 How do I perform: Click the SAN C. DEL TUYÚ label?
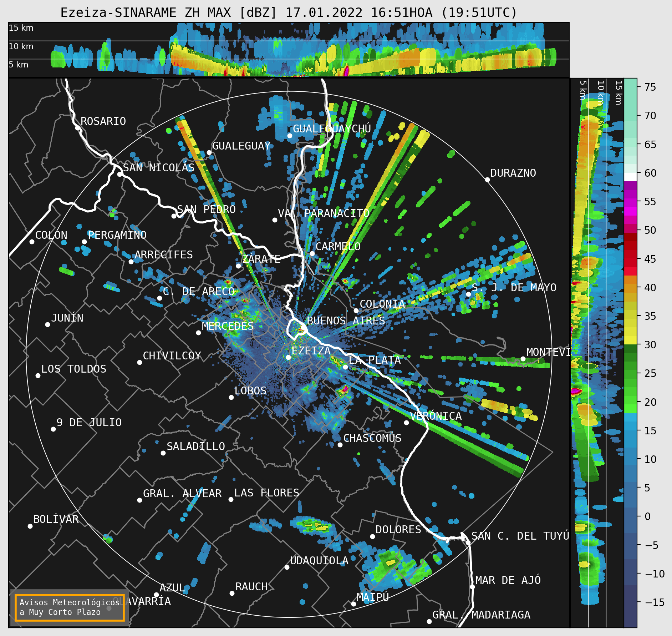click(520, 536)
